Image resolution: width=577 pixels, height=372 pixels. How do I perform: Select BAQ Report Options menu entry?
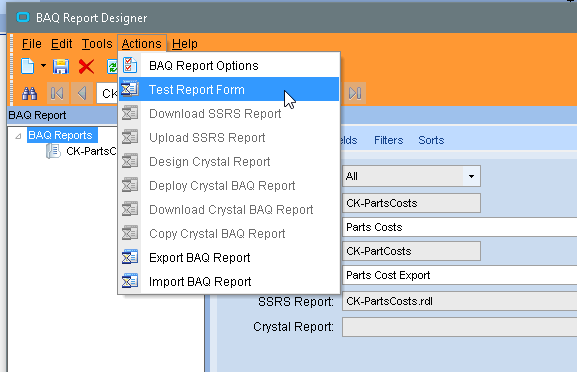[229, 65]
